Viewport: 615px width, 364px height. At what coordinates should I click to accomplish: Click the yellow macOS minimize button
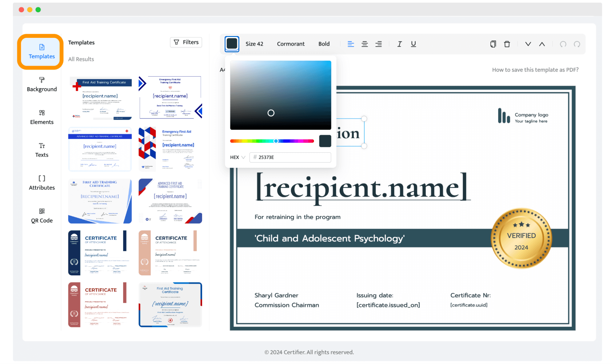(x=30, y=10)
